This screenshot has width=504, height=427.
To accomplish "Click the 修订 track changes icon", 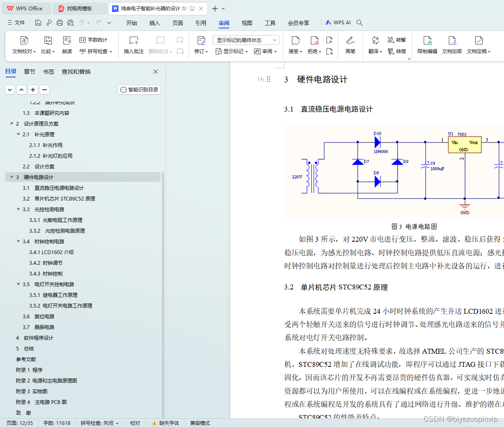I will (x=201, y=40).
